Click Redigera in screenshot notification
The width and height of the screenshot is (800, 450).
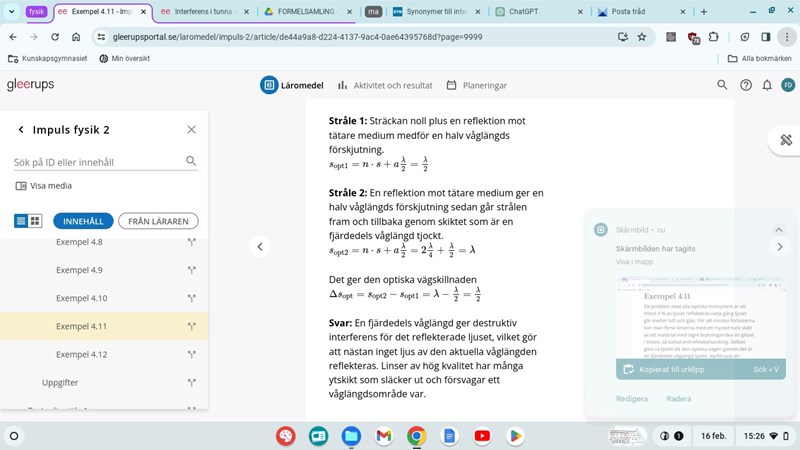(x=631, y=399)
